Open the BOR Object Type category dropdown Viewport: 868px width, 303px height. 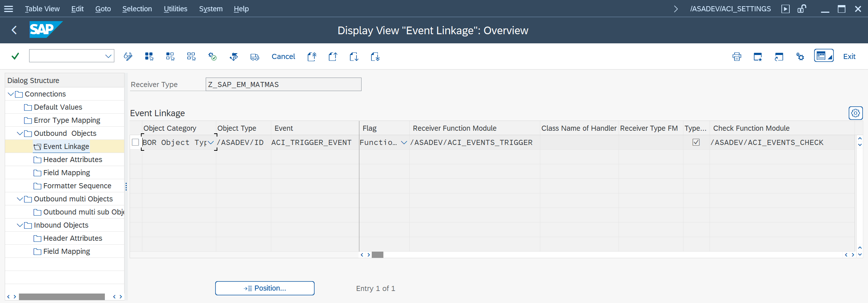pyautogui.click(x=210, y=142)
